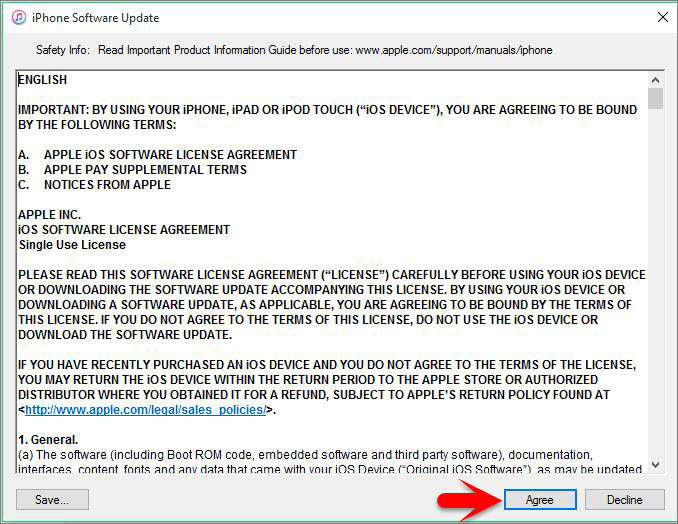
Task: Click the NOTICES FROM APPLE list item
Action: coord(107,185)
